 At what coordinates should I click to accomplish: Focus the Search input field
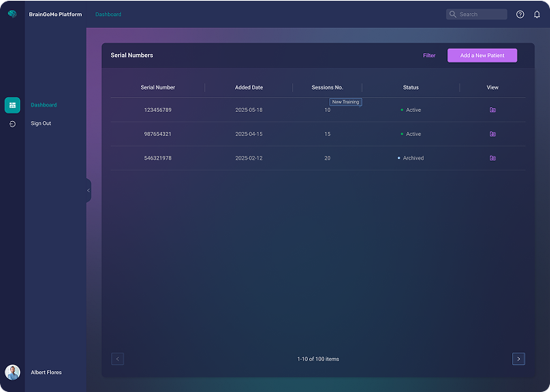pos(477,15)
